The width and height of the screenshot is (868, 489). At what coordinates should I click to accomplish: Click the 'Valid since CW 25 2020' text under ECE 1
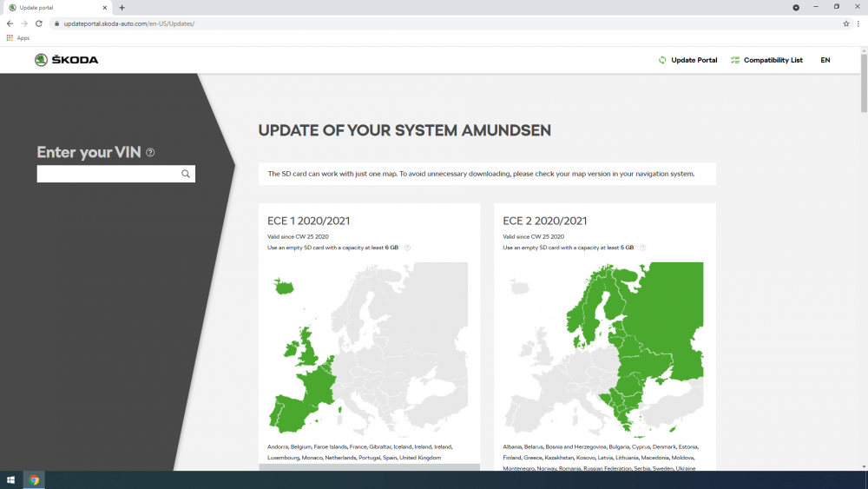(298, 236)
